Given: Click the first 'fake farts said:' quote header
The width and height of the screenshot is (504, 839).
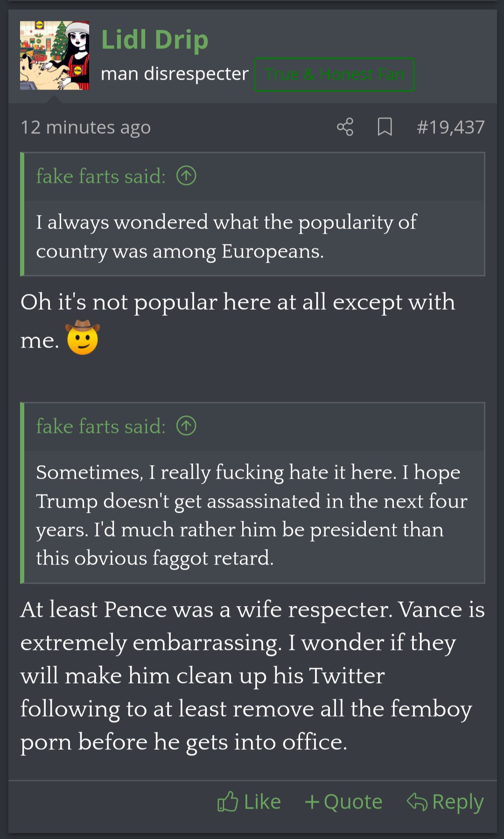Looking at the screenshot, I should point(101,176).
